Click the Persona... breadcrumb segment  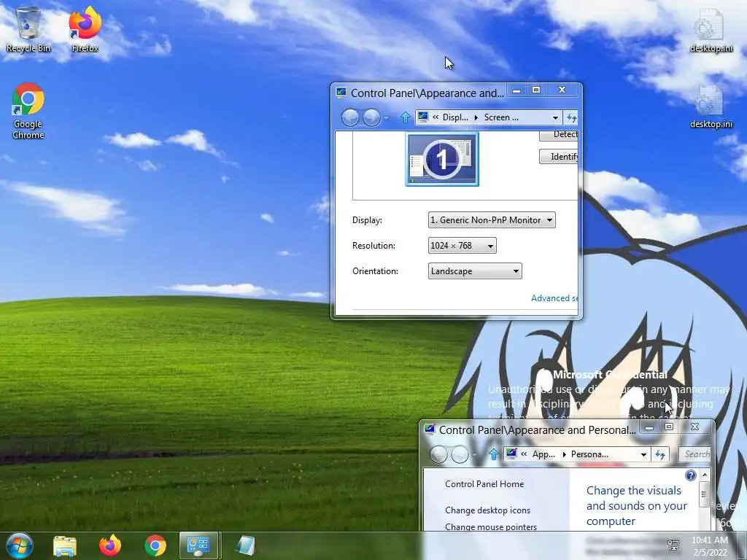pyautogui.click(x=589, y=454)
